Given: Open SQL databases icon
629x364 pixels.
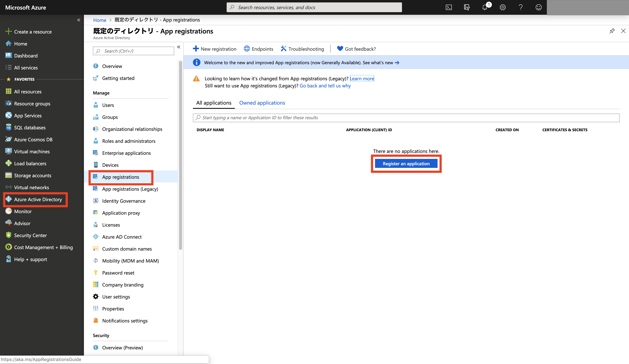Looking at the screenshot, I should [8, 127].
